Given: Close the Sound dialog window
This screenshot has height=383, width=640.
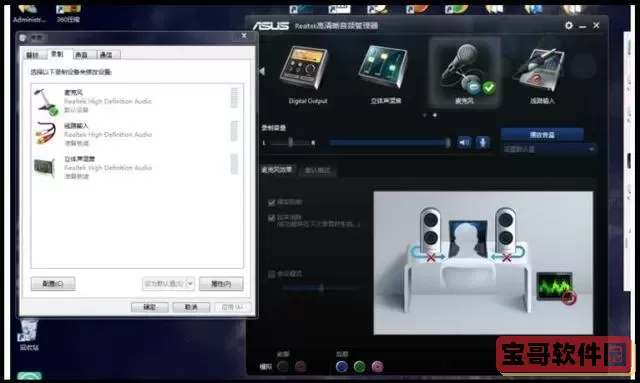Looking at the screenshot, I should 244,36.
